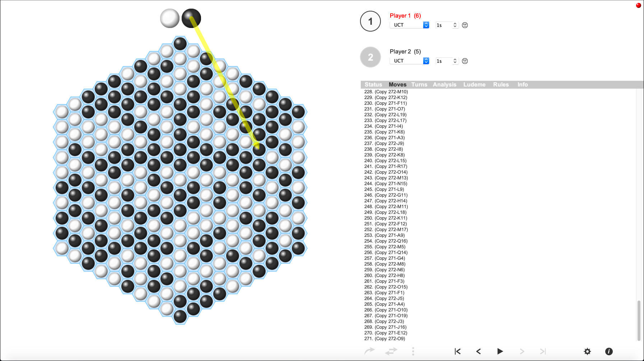
Task: Step forward one move
Action: pyautogui.click(x=522, y=351)
